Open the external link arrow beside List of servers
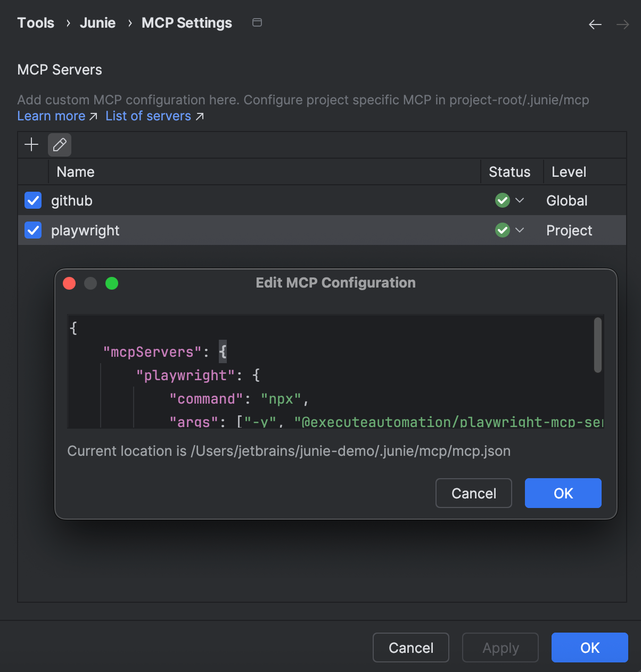Image resolution: width=641 pixels, height=672 pixels. pos(200,116)
